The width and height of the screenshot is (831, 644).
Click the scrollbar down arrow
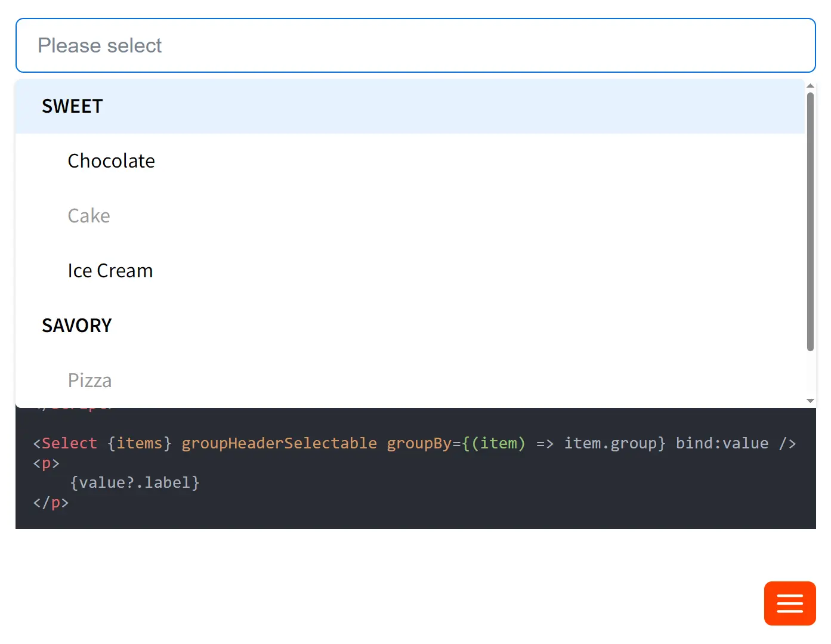pos(810,401)
